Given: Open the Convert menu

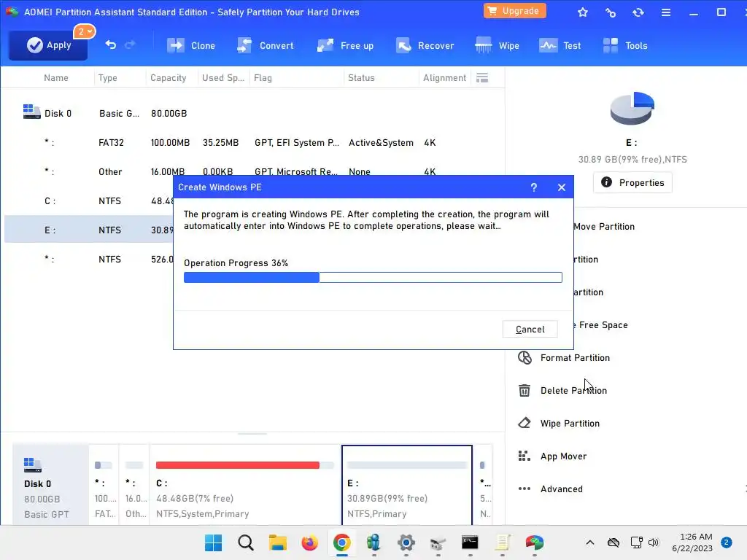Looking at the screenshot, I should coord(266,46).
